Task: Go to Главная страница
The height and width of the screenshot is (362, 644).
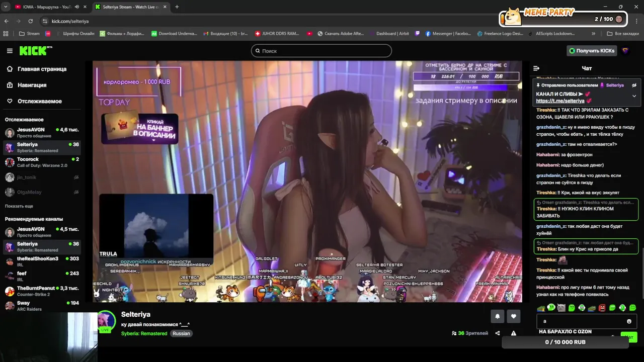Action: click(x=37, y=69)
